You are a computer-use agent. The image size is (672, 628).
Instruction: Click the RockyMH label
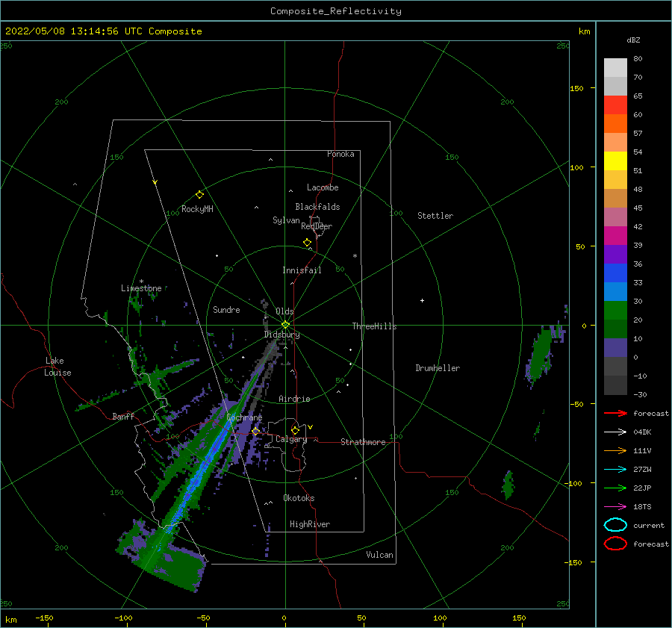pyautogui.click(x=197, y=209)
